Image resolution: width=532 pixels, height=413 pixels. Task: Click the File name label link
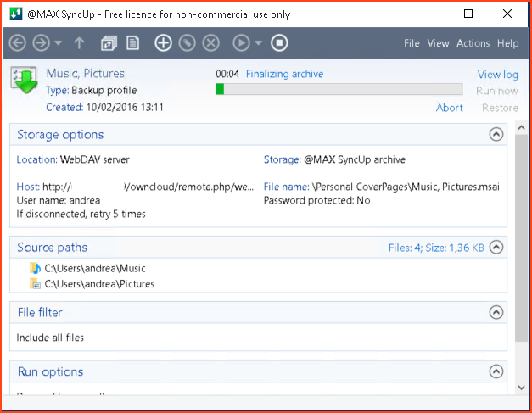pos(286,187)
